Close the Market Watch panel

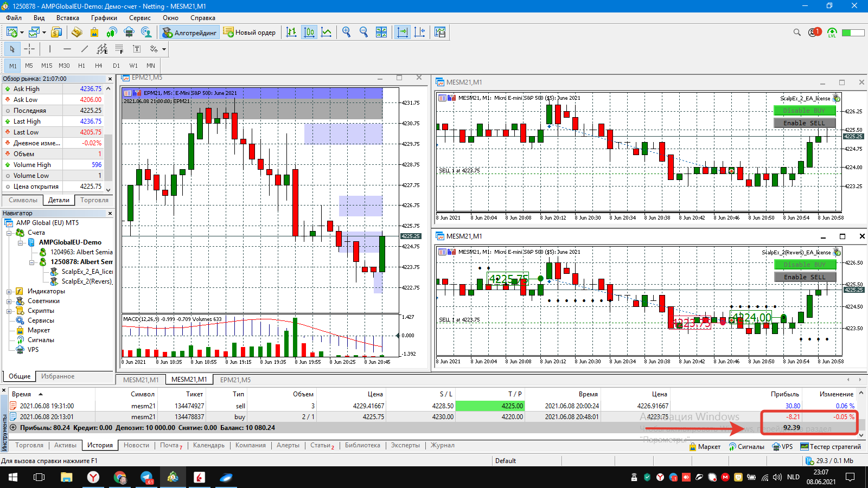click(x=110, y=79)
